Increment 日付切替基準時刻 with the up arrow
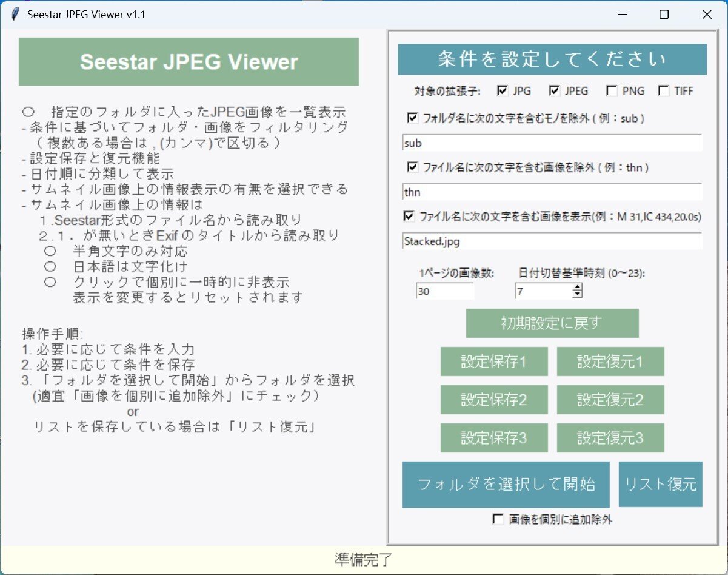 click(x=578, y=287)
